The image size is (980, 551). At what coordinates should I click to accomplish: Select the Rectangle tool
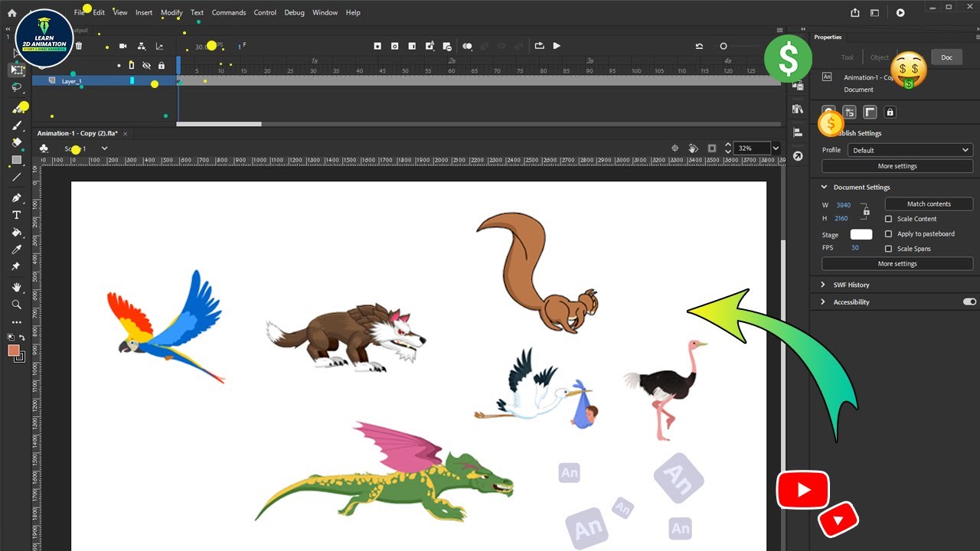point(17,160)
